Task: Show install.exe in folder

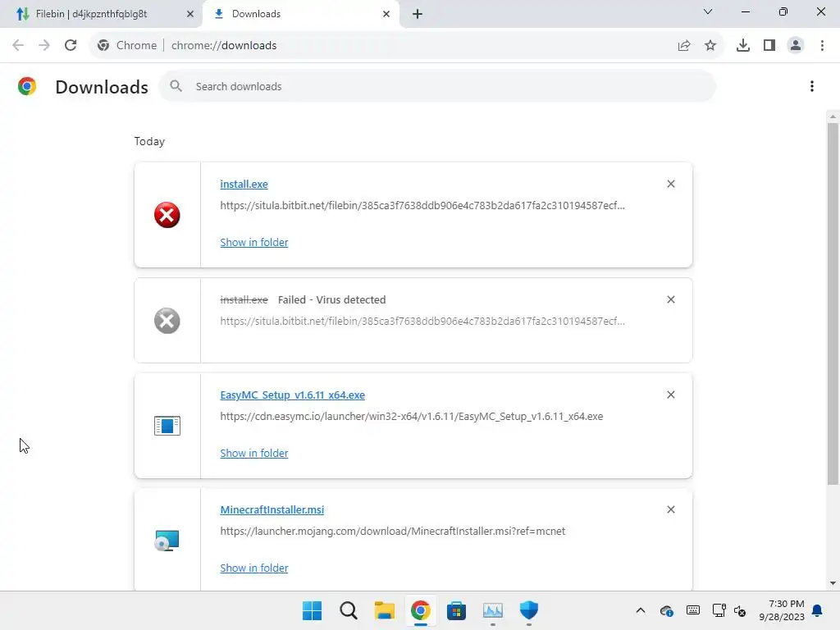Action: 254,242
